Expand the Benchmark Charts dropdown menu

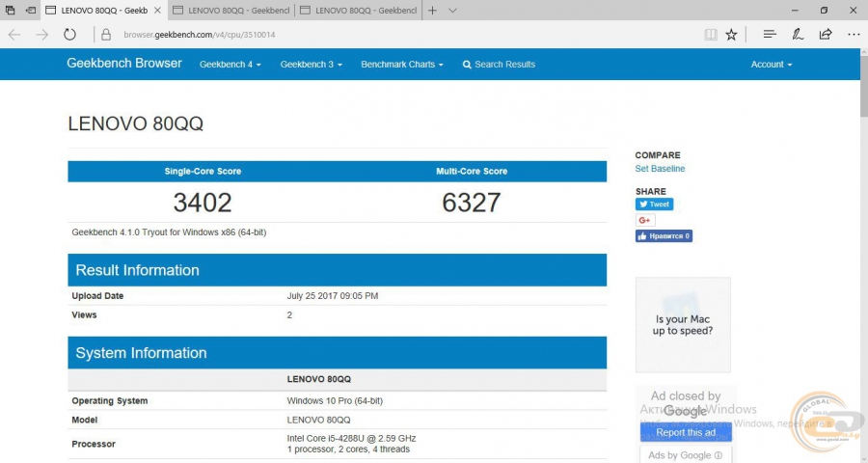point(402,65)
